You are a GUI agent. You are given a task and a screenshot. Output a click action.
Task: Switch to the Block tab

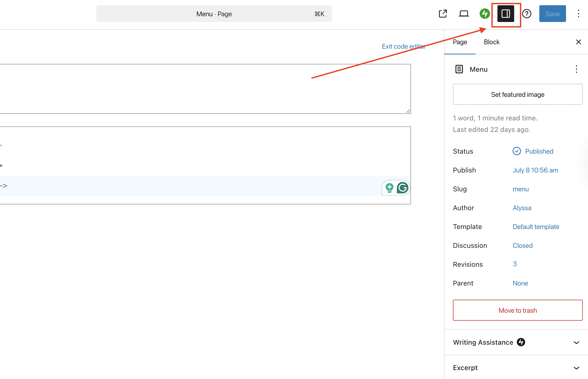(x=492, y=42)
